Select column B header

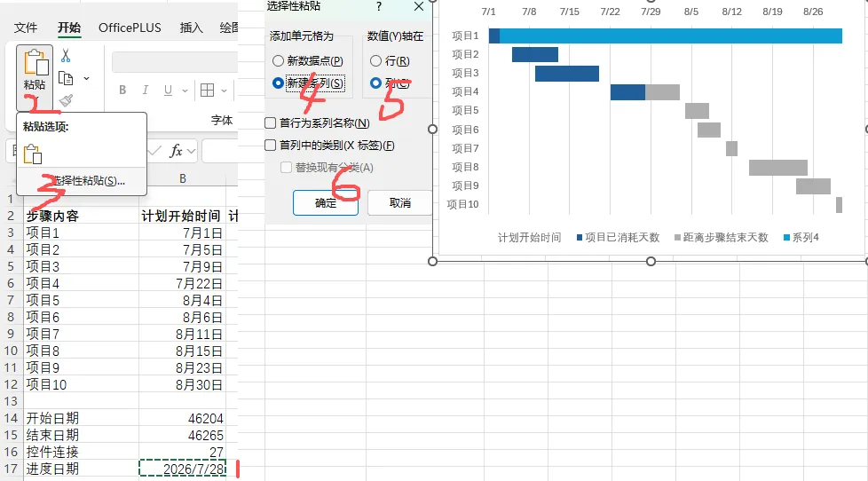(183, 178)
